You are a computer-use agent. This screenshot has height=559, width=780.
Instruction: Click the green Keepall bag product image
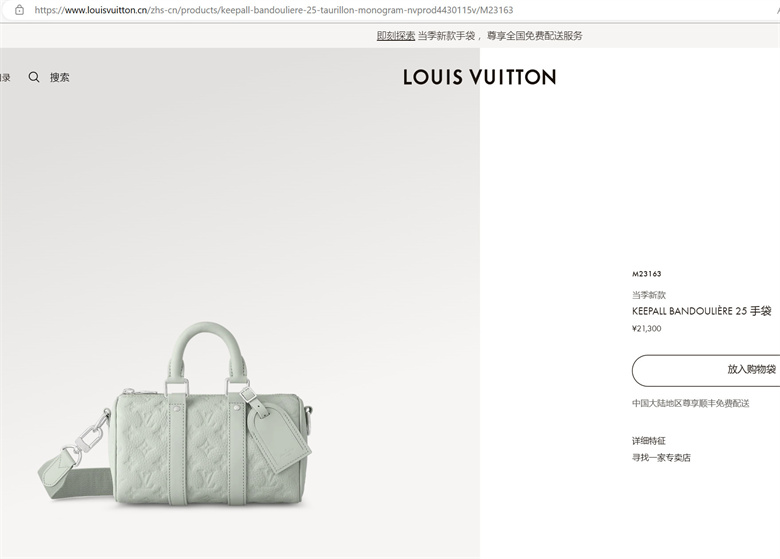coord(175,416)
